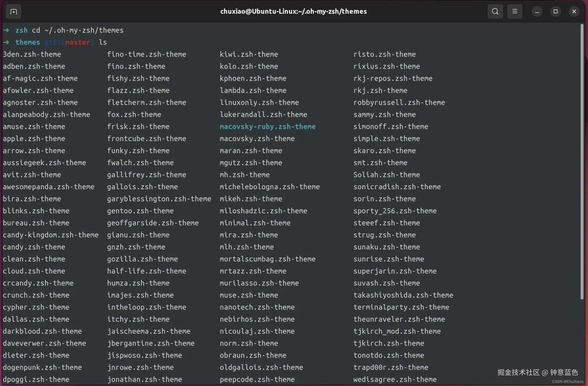This screenshot has height=386, width=588.
Task: Click the red master branch text
Action: [77, 42]
